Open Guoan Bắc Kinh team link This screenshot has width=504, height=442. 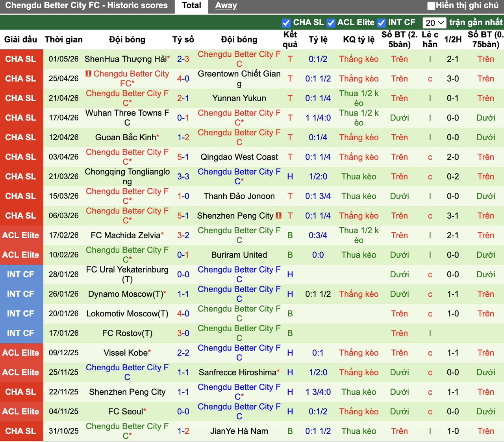[x=126, y=137]
